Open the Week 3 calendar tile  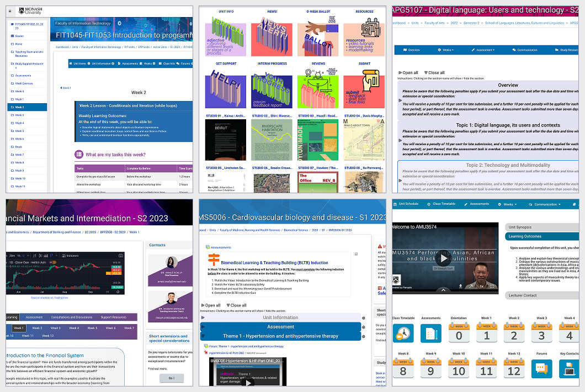tap(542, 332)
